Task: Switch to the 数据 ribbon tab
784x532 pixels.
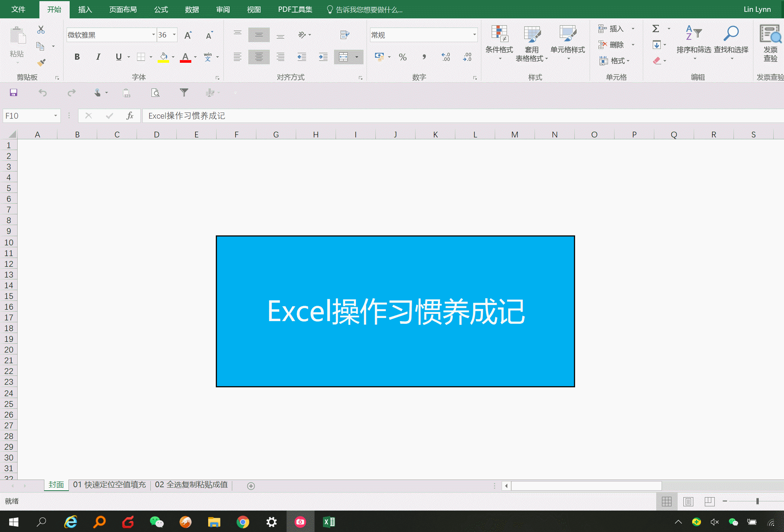Action: point(192,10)
